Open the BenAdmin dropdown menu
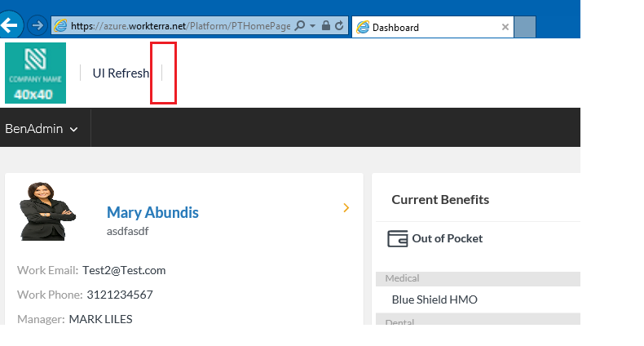This screenshot has width=644, height=346. tap(42, 128)
